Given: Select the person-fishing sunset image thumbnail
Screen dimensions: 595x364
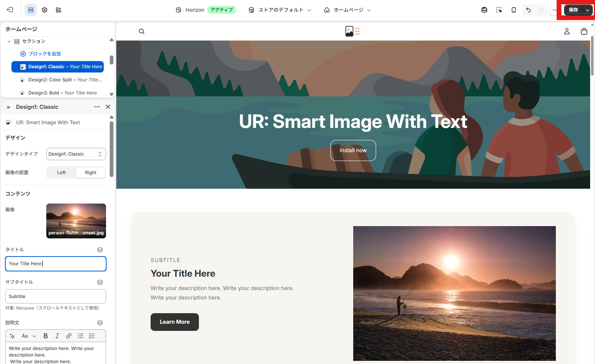Looking at the screenshot, I should point(76,221).
